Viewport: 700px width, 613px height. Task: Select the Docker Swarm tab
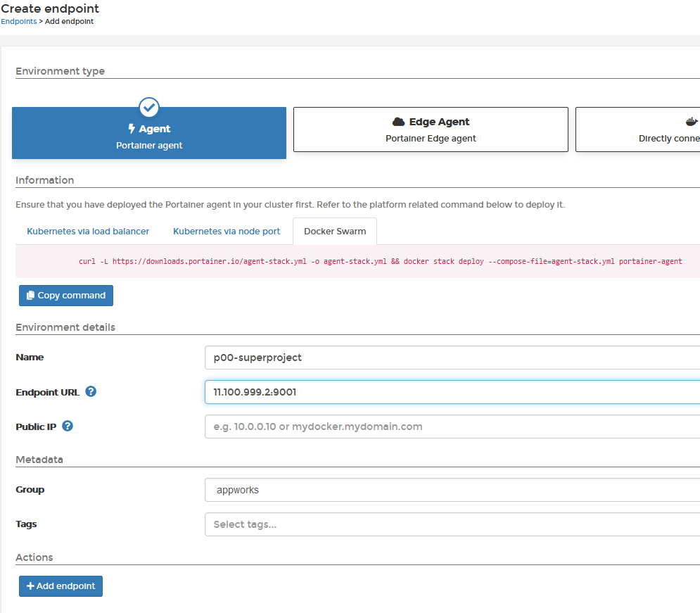coord(334,231)
